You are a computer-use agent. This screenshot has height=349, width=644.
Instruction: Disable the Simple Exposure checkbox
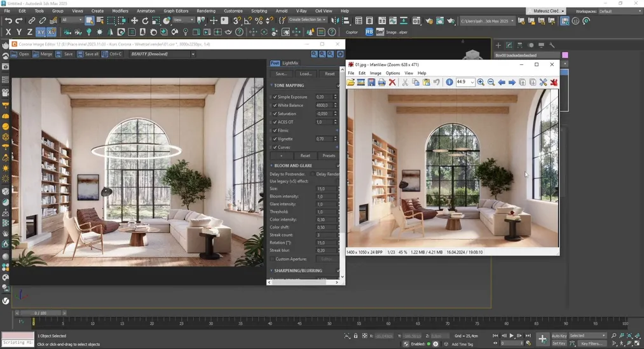click(x=275, y=97)
